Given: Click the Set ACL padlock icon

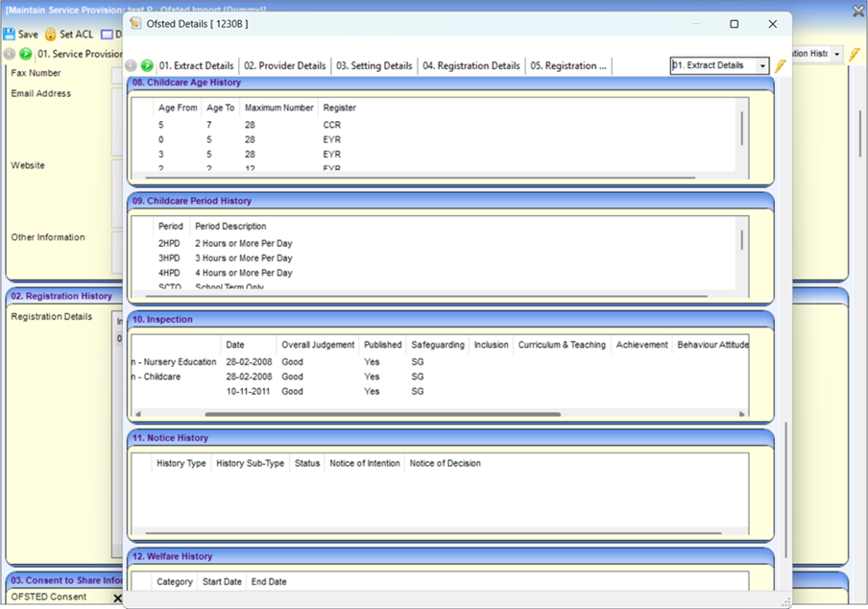Looking at the screenshot, I should coord(51,34).
